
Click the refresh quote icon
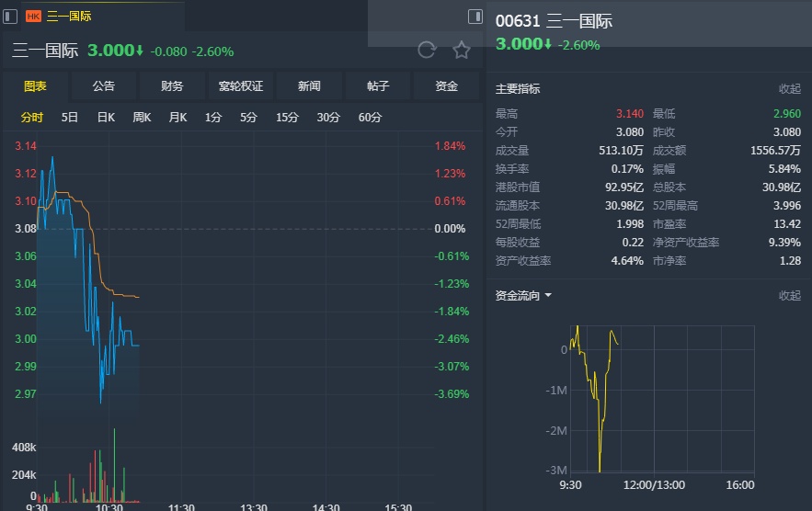[x=426, y=51]
